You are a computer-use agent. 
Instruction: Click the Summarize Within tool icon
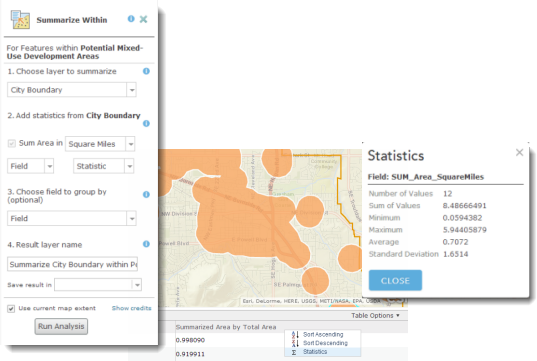pos(20,20)
